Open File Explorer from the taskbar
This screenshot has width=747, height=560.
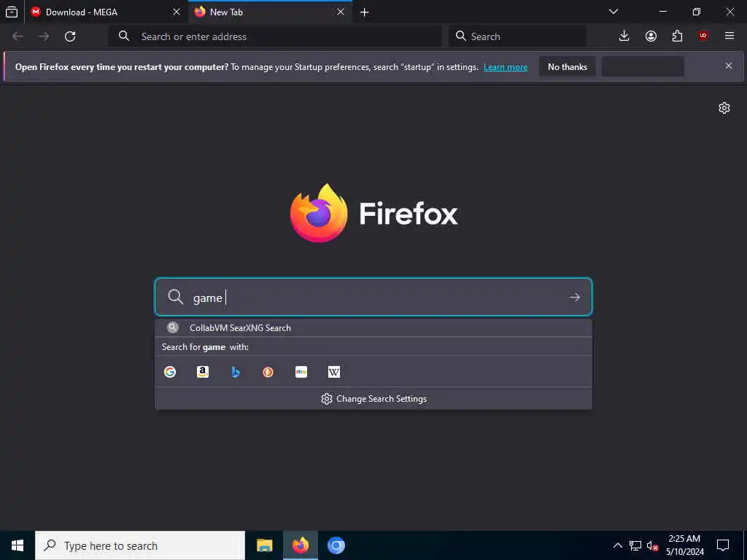point(264,545)
